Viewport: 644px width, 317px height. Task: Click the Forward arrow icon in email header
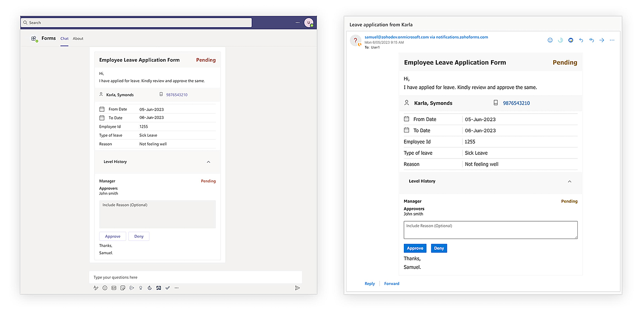click(x=602, y=40)
